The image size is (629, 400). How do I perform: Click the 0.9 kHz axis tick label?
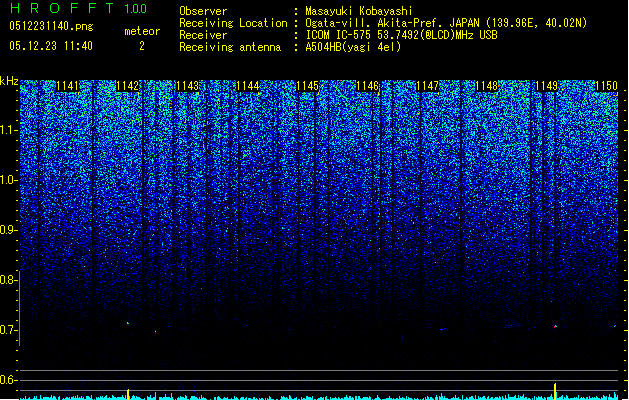pyautogui.click(x=8, y=230)
